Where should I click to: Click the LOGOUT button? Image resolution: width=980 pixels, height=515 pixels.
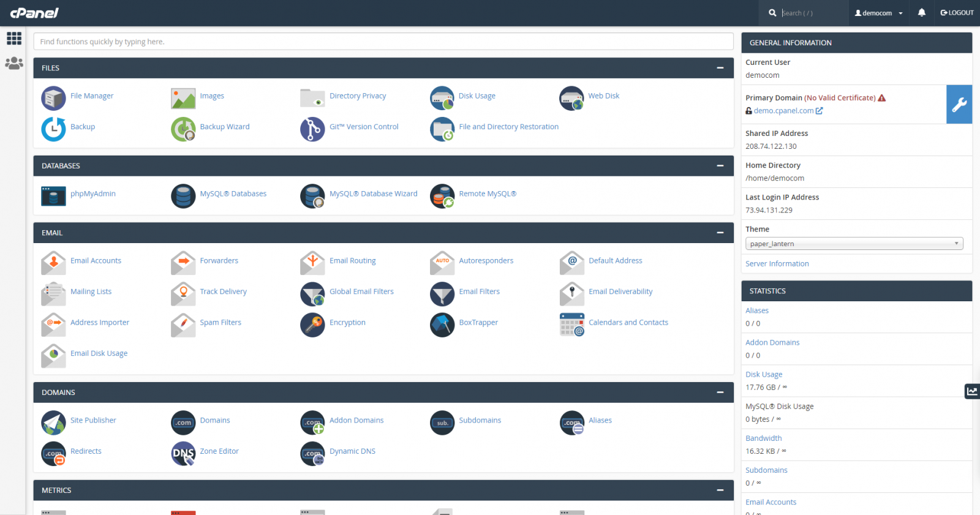tap(957, 13)
